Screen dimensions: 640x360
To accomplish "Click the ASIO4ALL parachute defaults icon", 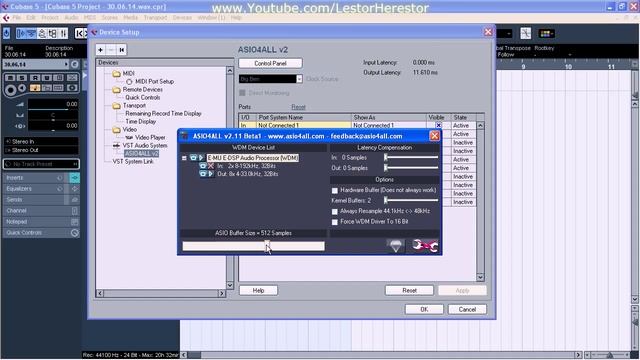I will click(x=395, y=246).
